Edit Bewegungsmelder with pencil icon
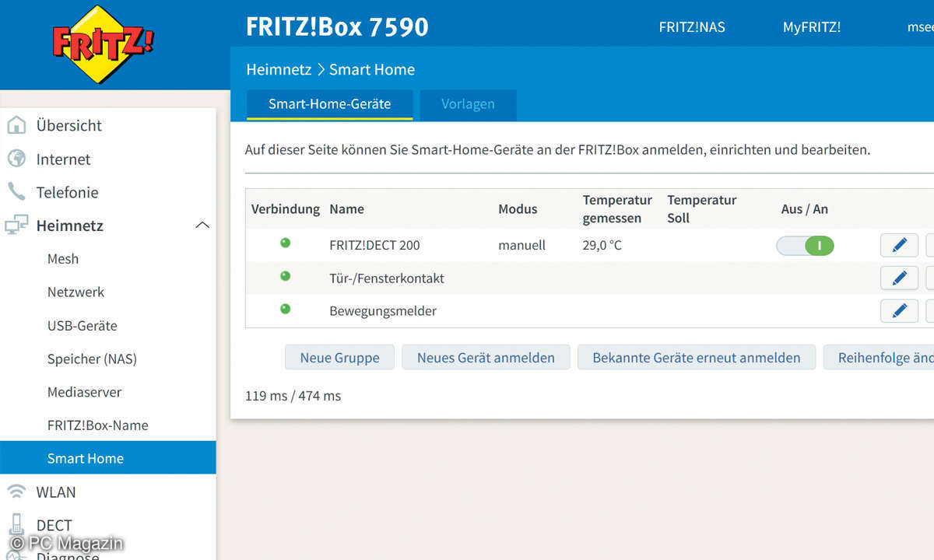This screenshot has height=560, width=934. click(899, 310)
